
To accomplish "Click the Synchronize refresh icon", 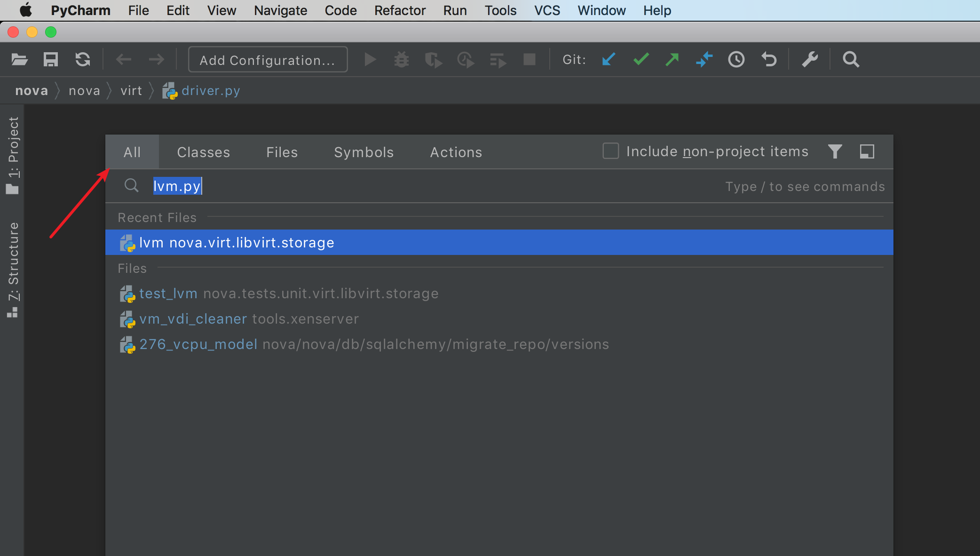I will 83,60.
